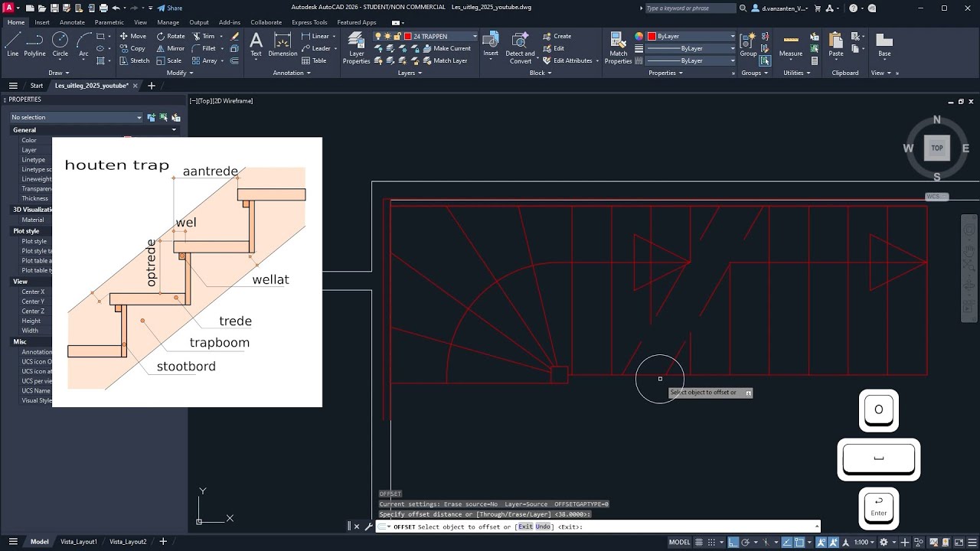
Task: Collapse the General properties section
Action: (174, 130)
